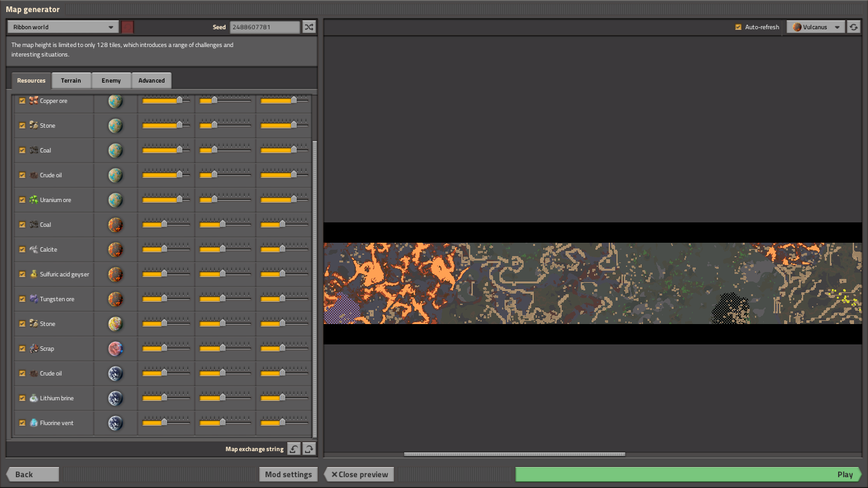Click the planet icon in the Scrap row
The image size is (868, 488).
pos(115,349)
